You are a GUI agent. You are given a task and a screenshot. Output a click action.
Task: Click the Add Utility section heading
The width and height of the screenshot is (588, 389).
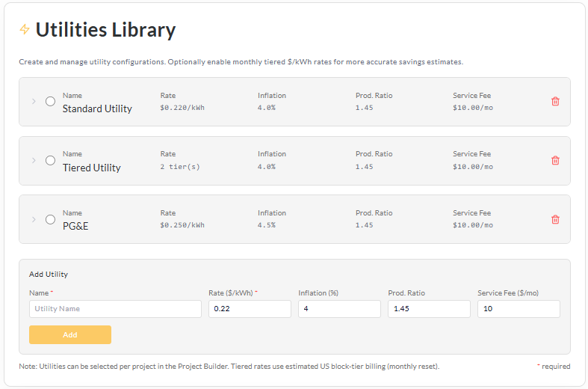tap(49, 275)
